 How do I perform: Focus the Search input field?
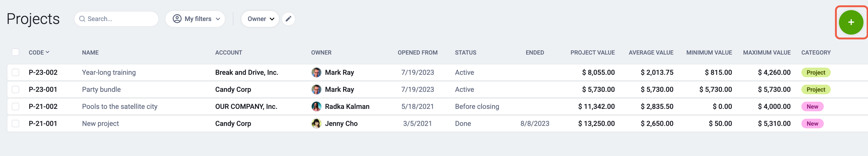(x=116, y=19)
